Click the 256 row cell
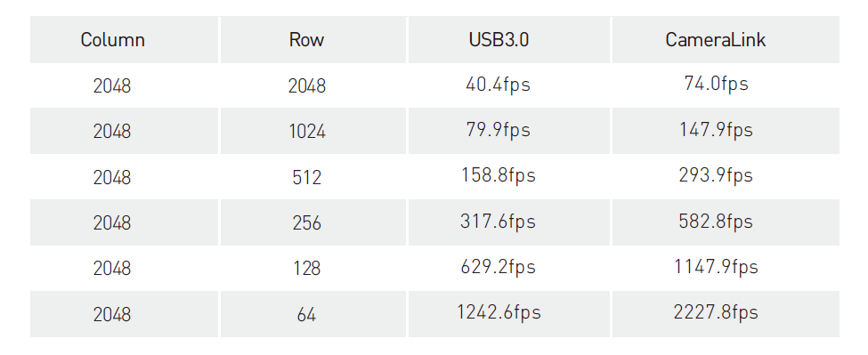 click(313, 222)
